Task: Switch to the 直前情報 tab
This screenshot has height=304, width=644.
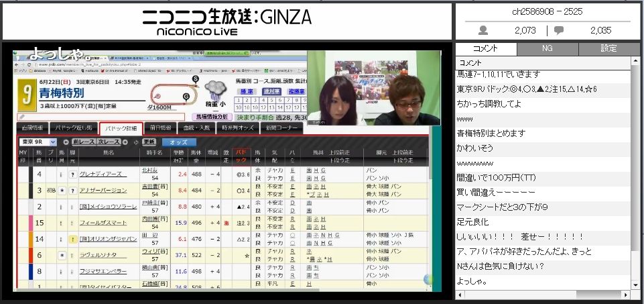Action: coord(33,128)
